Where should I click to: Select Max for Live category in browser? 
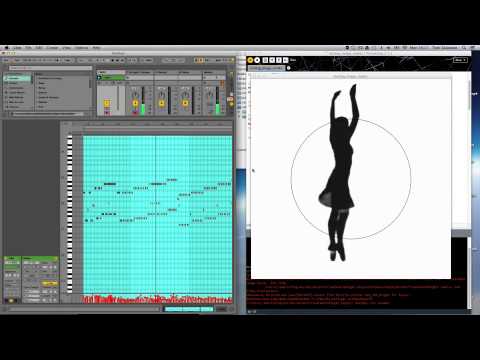[17, 102]
